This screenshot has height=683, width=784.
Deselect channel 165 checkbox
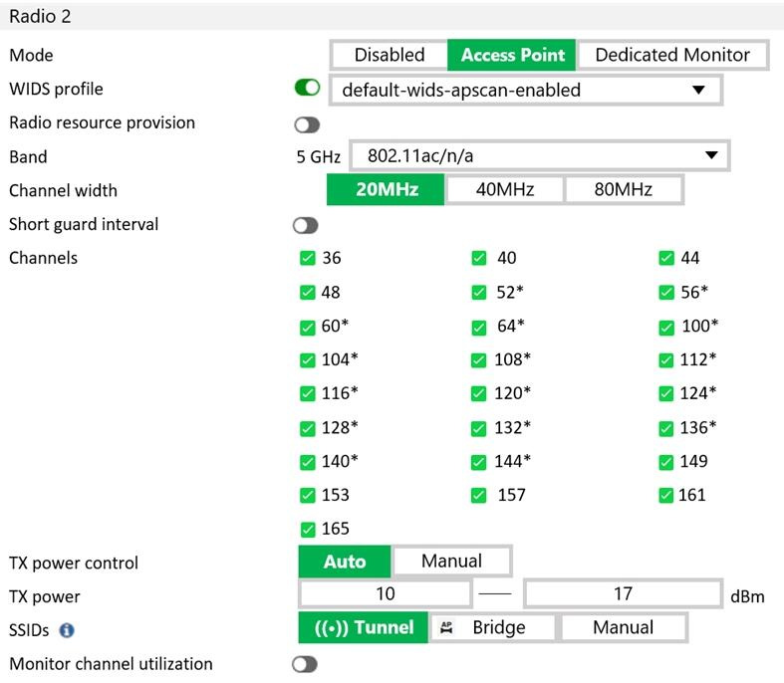click(x=307, y=530)
